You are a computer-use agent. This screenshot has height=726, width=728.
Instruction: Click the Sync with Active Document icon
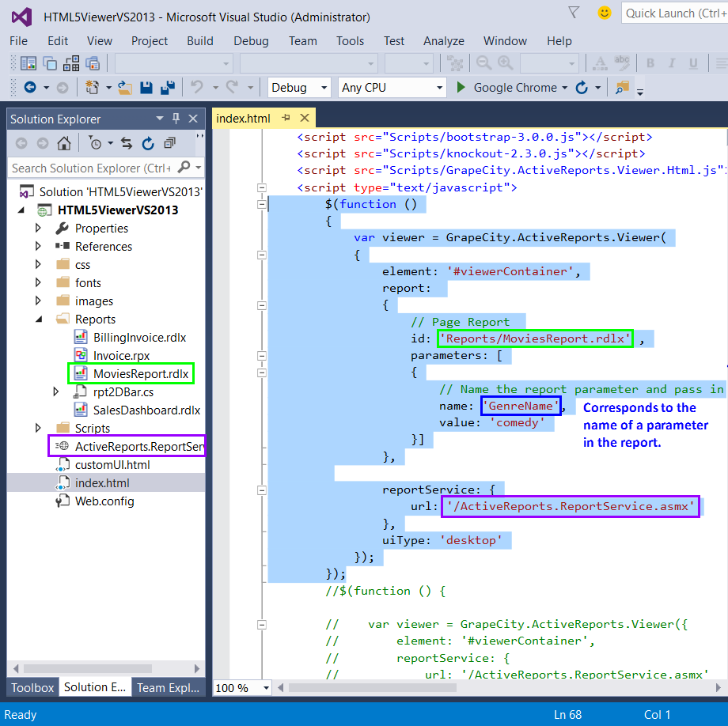coord(127,143)
